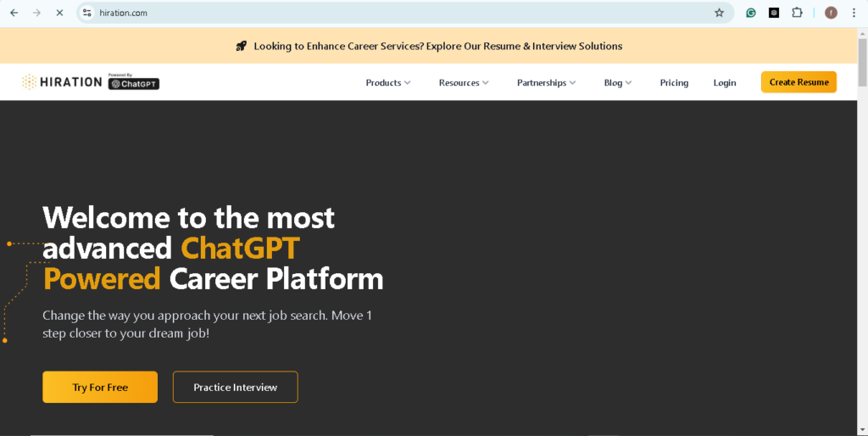868x436 pixels.
Task: Stop loading the page
Action: [x=59, y=13]
